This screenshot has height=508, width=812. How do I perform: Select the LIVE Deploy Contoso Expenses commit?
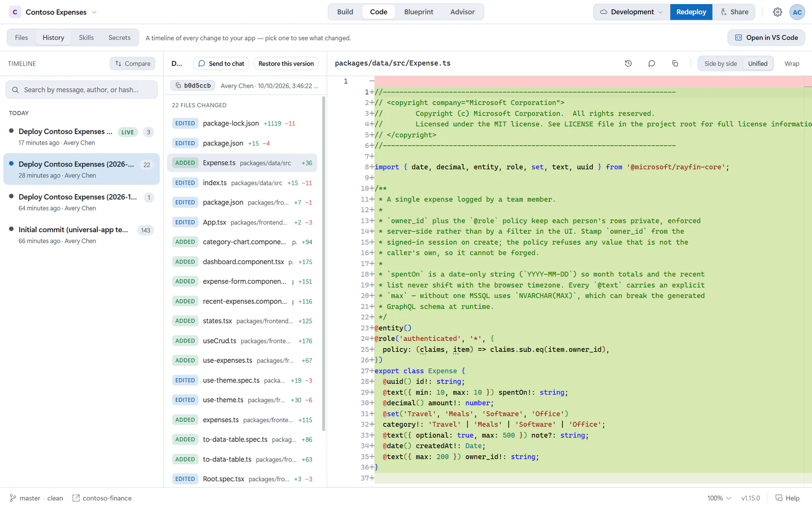pyautogui.click(x=81, y=137)
